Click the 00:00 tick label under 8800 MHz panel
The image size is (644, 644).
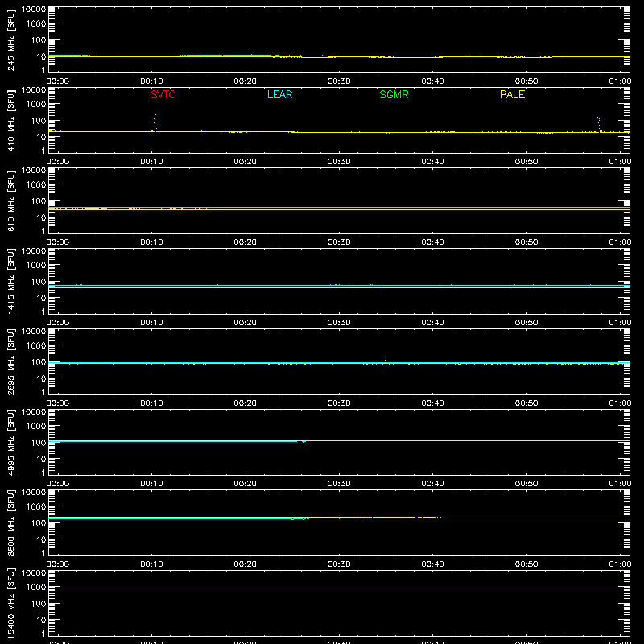click(58, 564)
